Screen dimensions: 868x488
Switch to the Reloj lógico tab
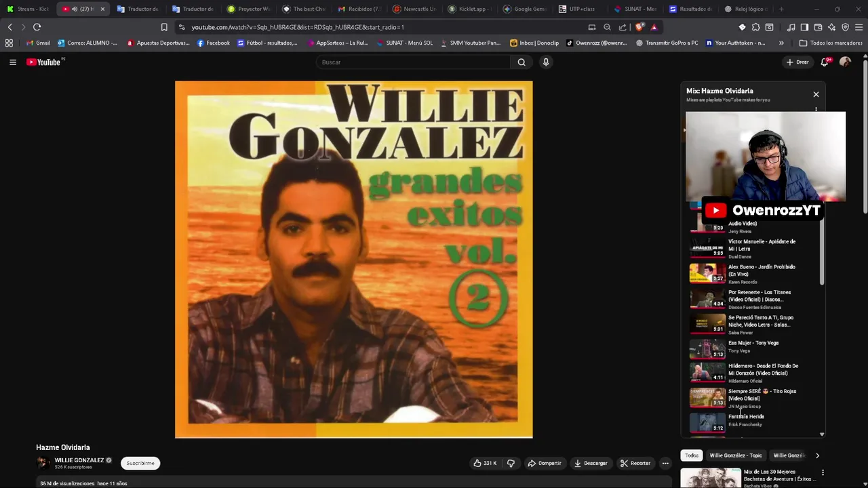click(x=746, y=9)
